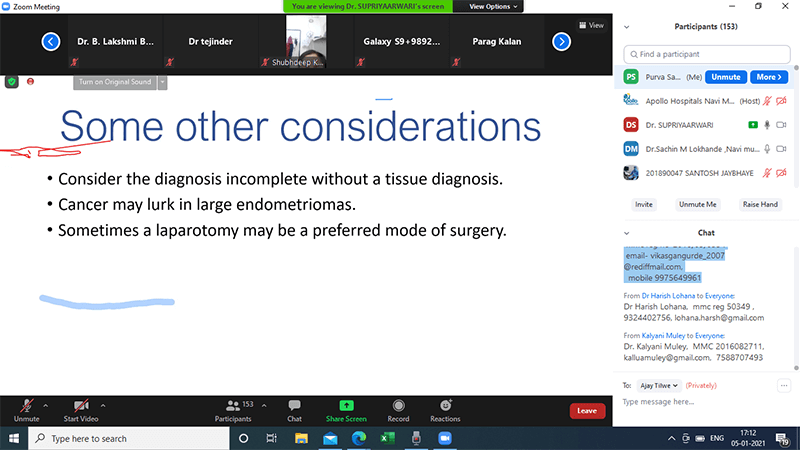Open the Reactions menu
Screen dimensions: 800x450
[445, 410]
